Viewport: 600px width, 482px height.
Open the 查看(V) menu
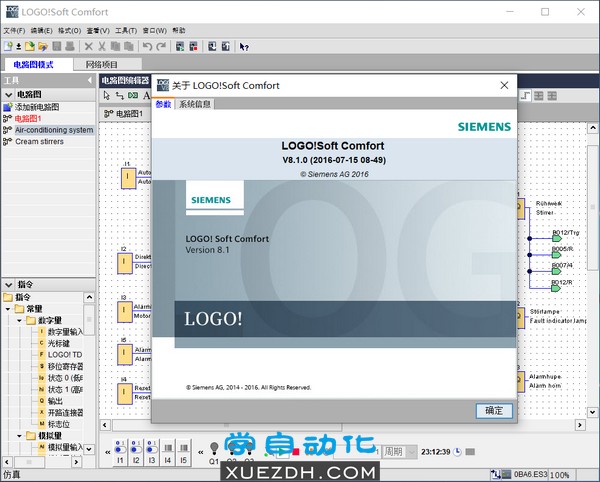pyautogui.click(x=98, y=31)
